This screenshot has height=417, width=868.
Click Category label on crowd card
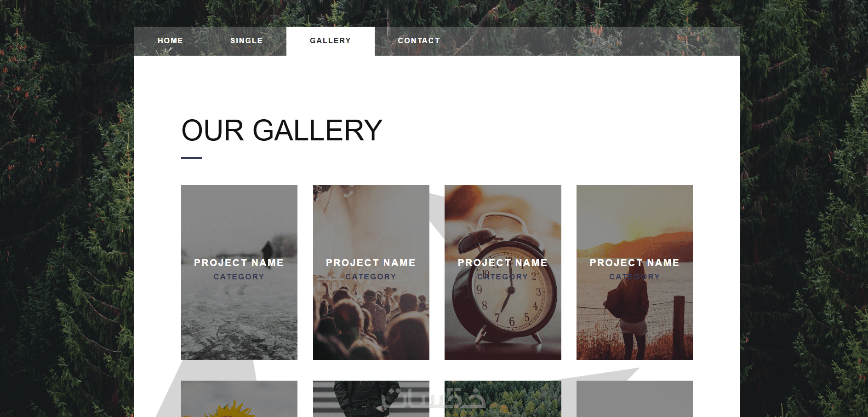(x=371, y=277)
